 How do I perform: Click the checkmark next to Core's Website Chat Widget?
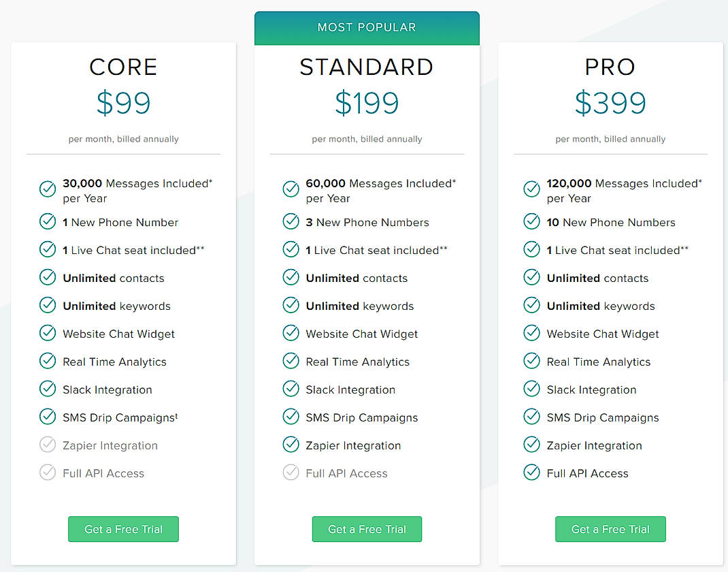(47, 334)
